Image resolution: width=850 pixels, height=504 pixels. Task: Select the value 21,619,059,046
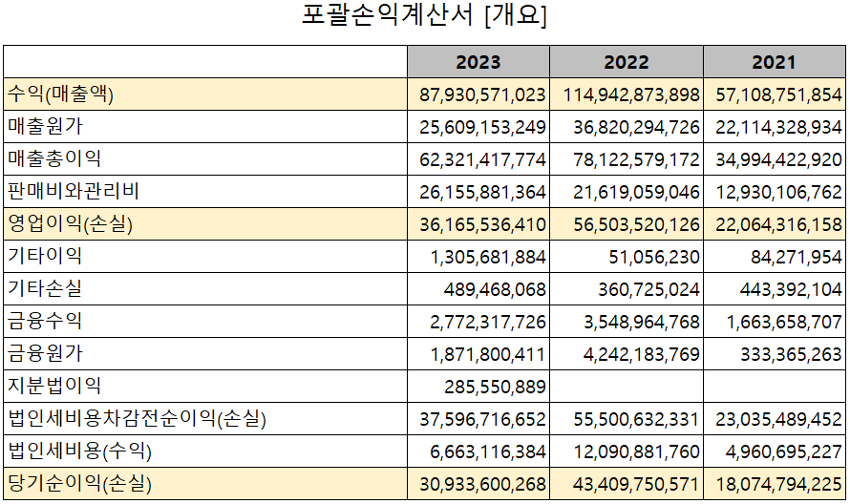636,193
